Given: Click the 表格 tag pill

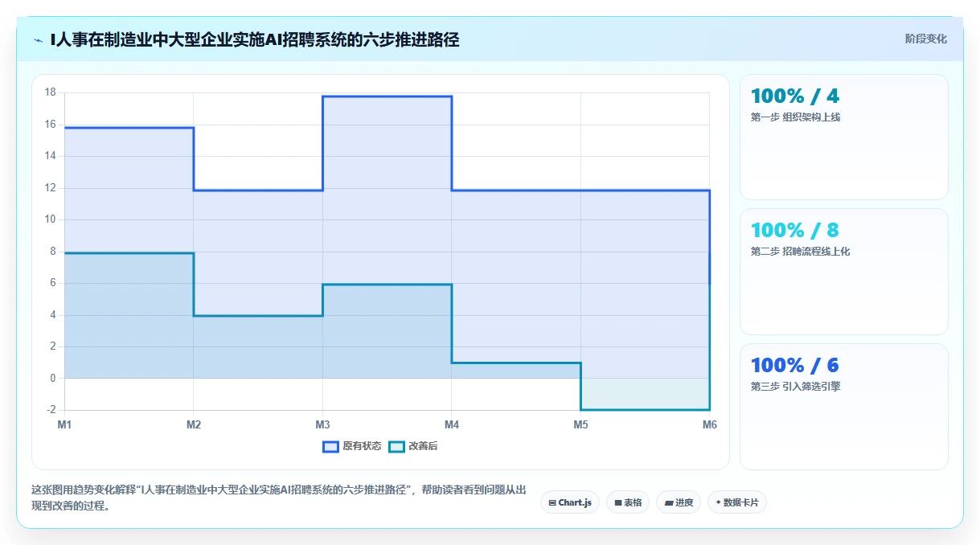Looking at the screenshot, I should pos(628,502).
